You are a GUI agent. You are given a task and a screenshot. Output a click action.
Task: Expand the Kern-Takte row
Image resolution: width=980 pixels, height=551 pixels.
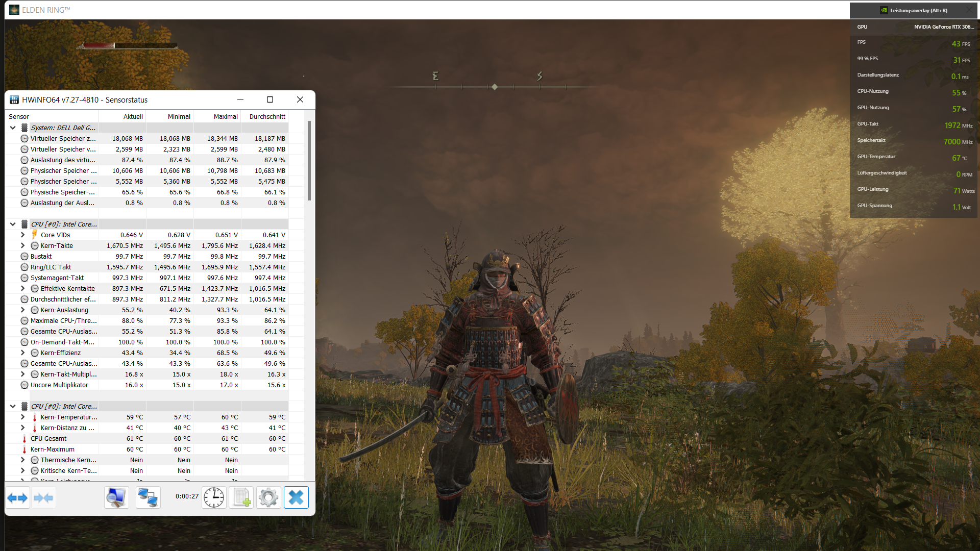[22, 245]
